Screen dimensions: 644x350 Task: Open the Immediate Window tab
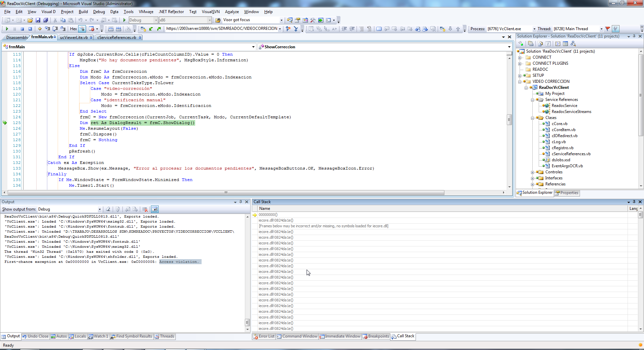[x=340, y=336]
